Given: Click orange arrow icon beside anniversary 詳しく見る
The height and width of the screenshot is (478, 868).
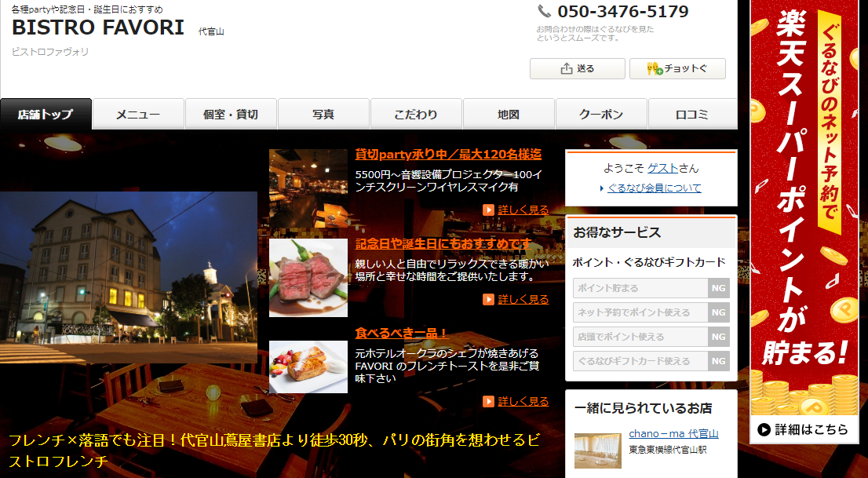Looking at the screenshot, I should 489,299.
